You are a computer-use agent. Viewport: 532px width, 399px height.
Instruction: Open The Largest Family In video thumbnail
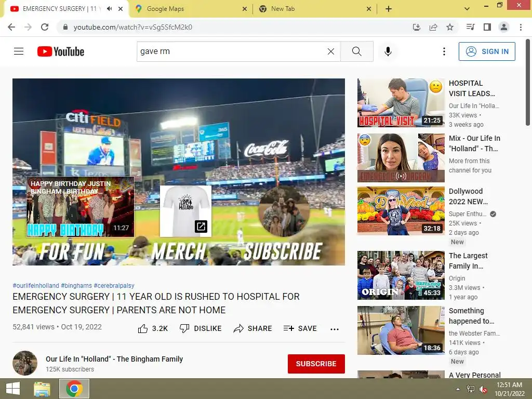click(401, 275)
